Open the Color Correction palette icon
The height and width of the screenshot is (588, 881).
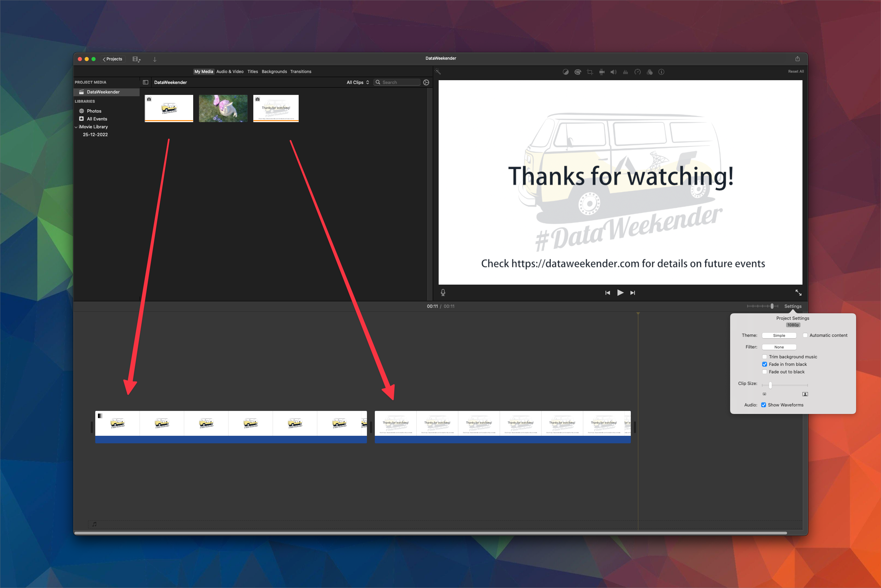click(578, 72)
